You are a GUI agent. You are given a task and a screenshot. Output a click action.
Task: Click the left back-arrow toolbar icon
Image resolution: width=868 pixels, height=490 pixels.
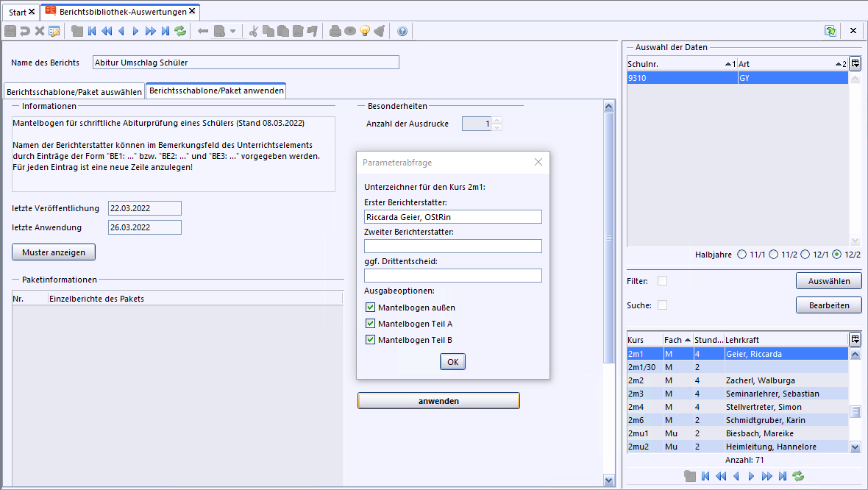point(203,31)
